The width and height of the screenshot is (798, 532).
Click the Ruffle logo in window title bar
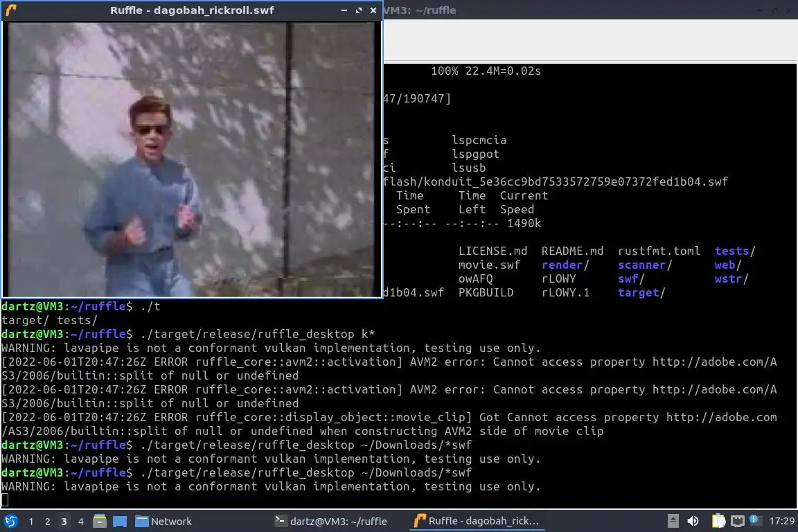click(11, 10)
